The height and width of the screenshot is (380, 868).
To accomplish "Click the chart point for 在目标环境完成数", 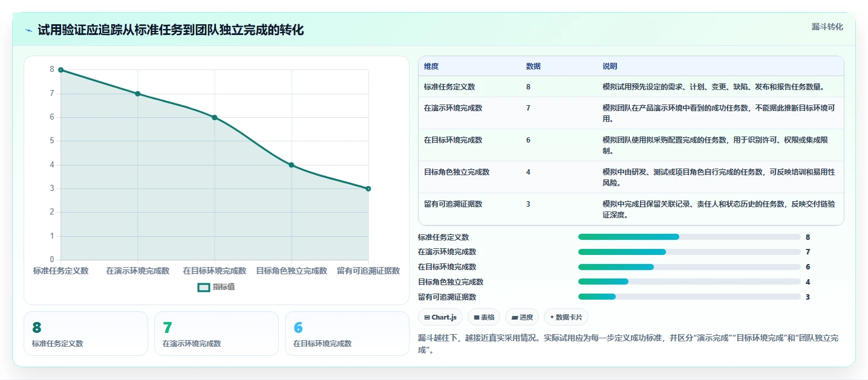I will coord(215,117).
